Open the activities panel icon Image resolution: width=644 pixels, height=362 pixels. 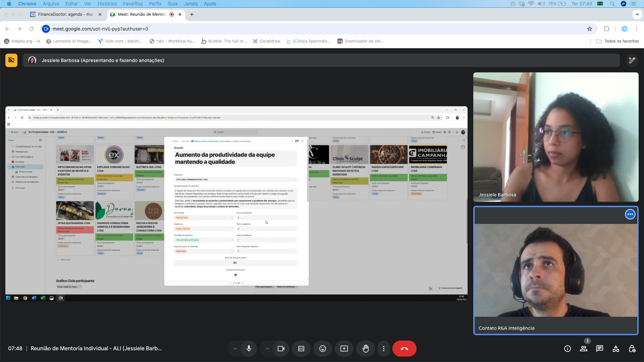[616, 349]
